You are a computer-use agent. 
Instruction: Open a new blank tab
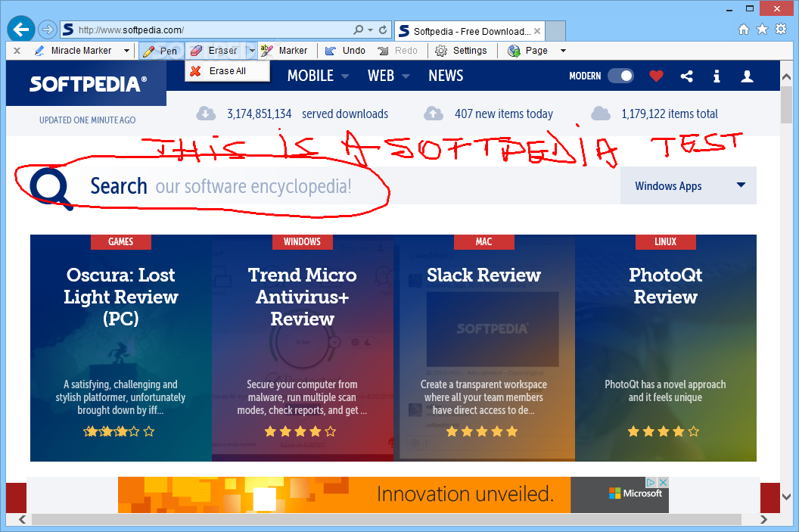pos(555,31)
